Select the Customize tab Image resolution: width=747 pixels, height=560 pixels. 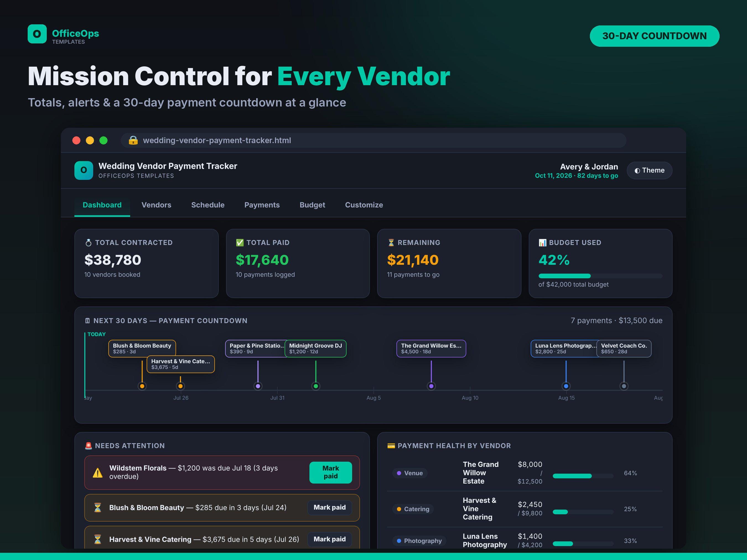click(x=364, y=205)
